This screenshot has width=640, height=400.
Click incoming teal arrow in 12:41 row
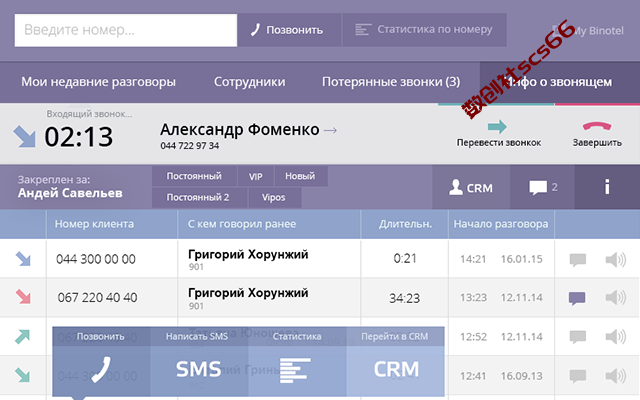(22, 375)
